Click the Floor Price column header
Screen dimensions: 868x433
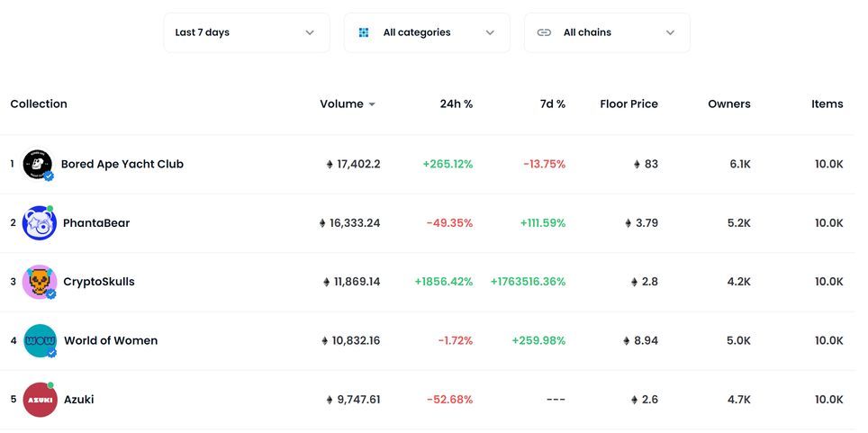pyautogui.click(x=628, y=104)
